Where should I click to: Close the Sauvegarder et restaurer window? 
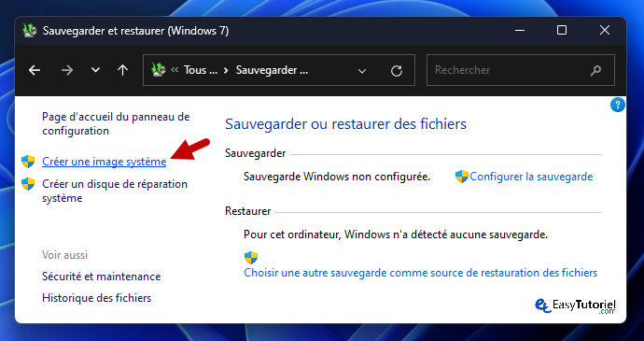pos(605,31)
